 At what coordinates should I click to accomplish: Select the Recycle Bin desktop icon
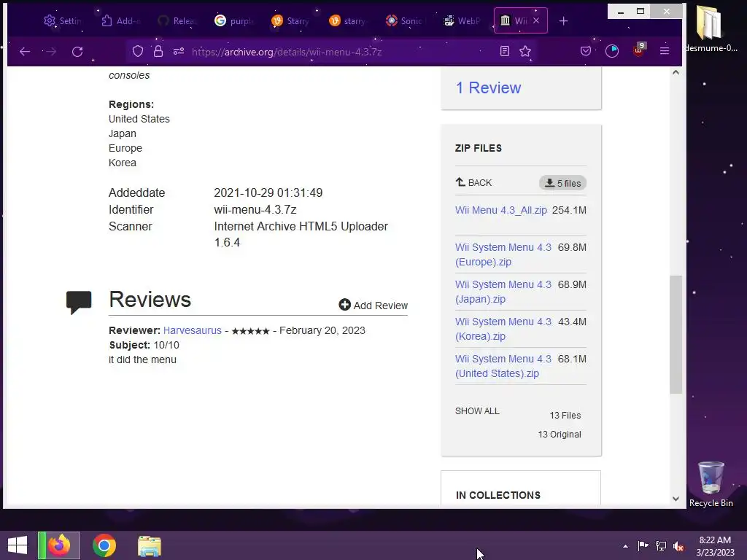pos(711,484)
